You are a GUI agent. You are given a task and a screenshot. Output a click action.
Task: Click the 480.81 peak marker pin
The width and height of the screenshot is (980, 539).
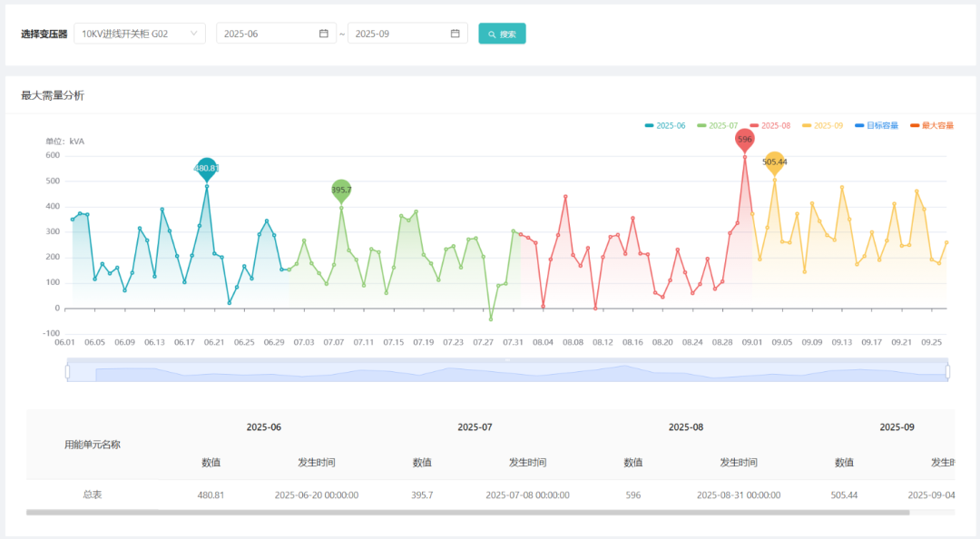point(207,168)
